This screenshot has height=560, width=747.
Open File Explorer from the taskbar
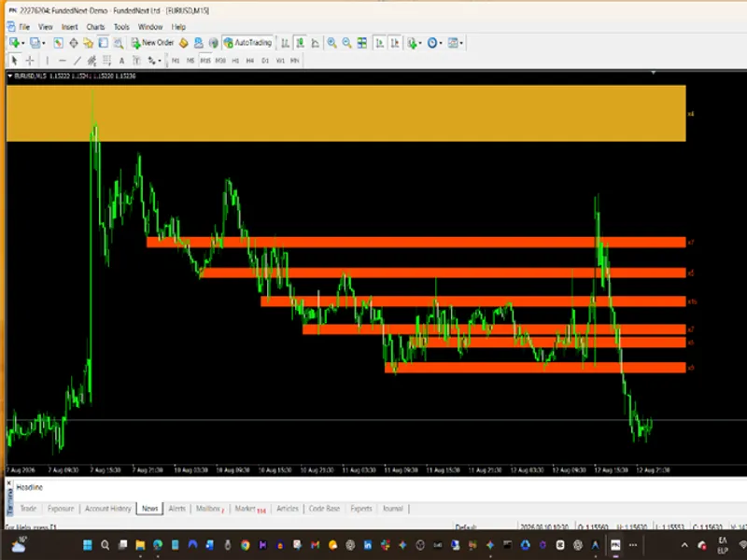[x=140, y=545]
